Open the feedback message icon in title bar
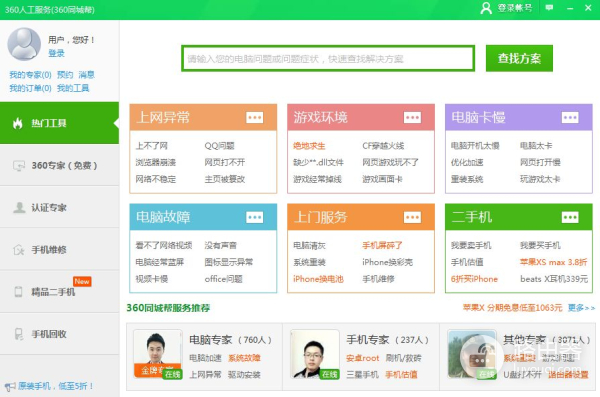 coord(549,8)
